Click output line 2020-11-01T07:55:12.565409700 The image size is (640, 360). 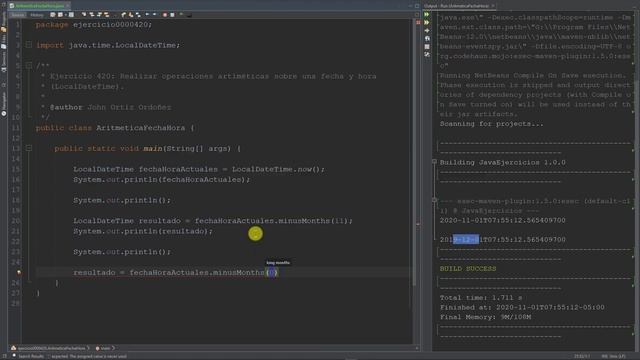click(x=502, y=220)
